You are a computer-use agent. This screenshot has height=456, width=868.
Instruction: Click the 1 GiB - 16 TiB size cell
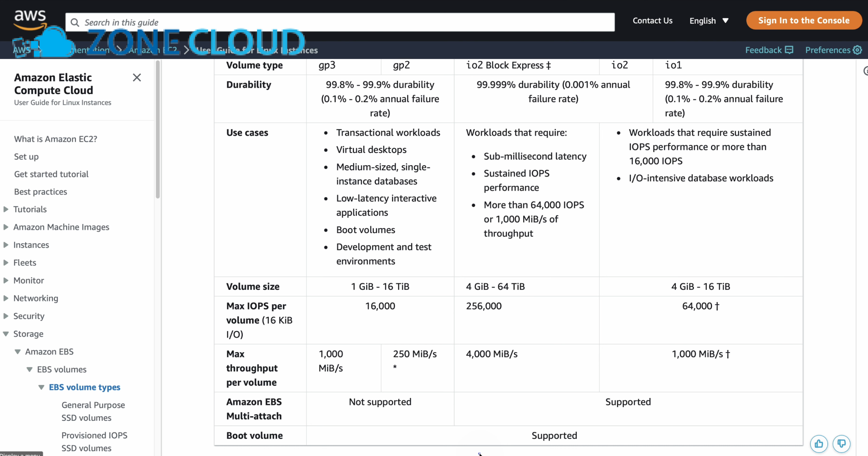click(380, 287)
